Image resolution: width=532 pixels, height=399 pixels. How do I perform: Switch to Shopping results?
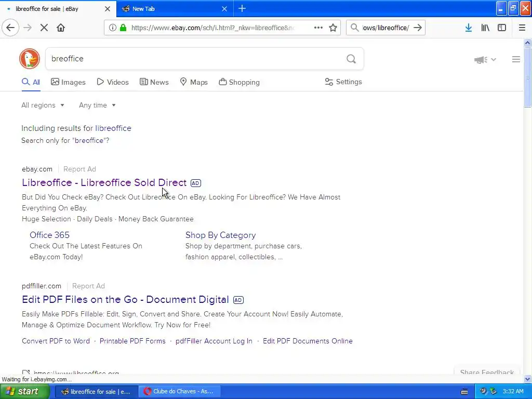(239, 82)
